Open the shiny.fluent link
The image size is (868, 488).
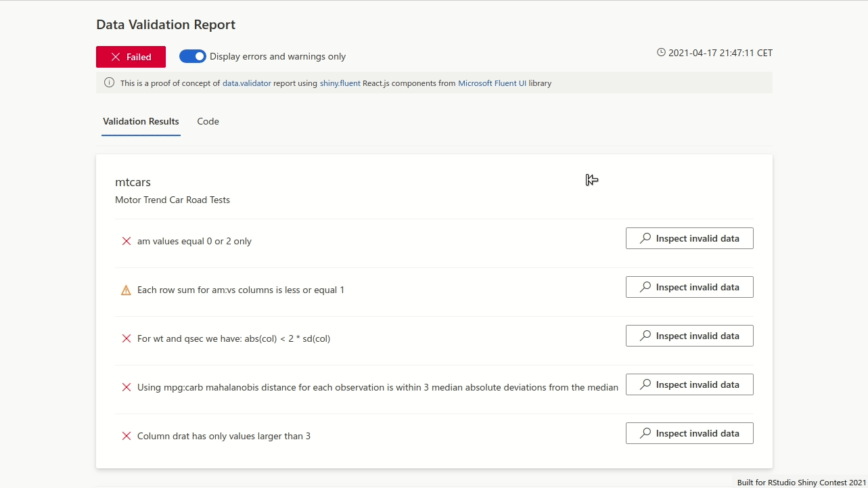pos(340,83)
